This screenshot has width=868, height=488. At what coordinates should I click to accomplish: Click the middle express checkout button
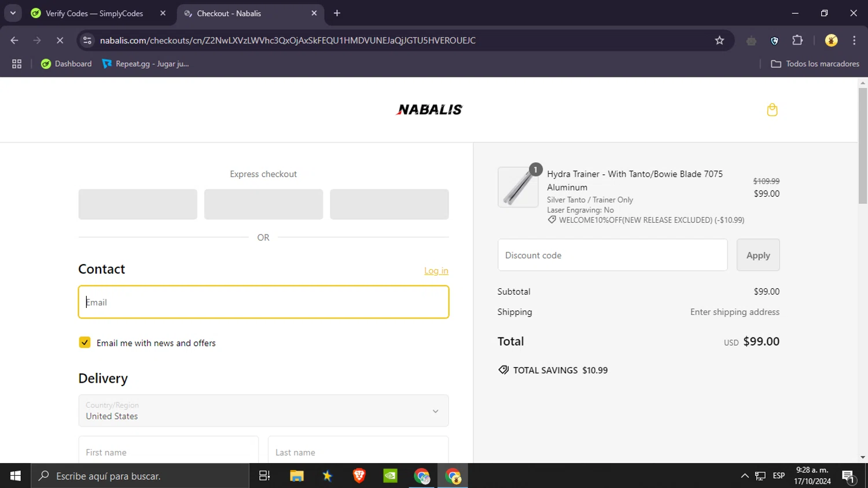(x=263, y=204)
